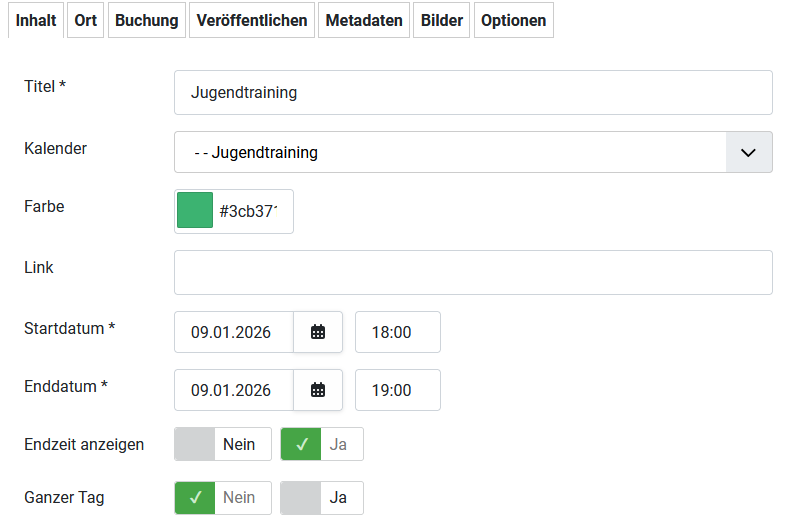Open the Buchung tab

146,20
